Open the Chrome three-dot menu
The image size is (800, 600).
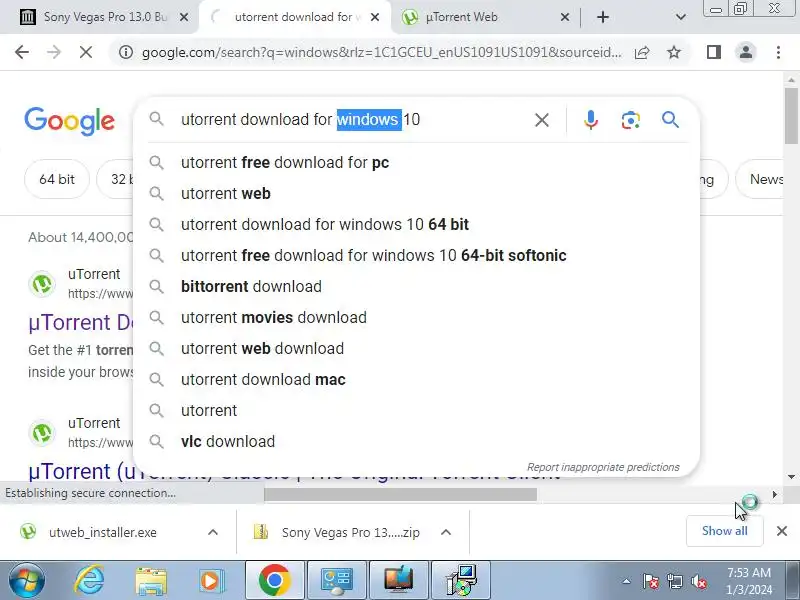click(x=778, y=52)
